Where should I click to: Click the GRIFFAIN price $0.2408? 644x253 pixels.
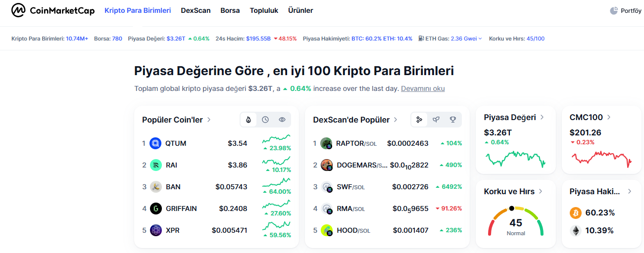click(x=233, y=209)
